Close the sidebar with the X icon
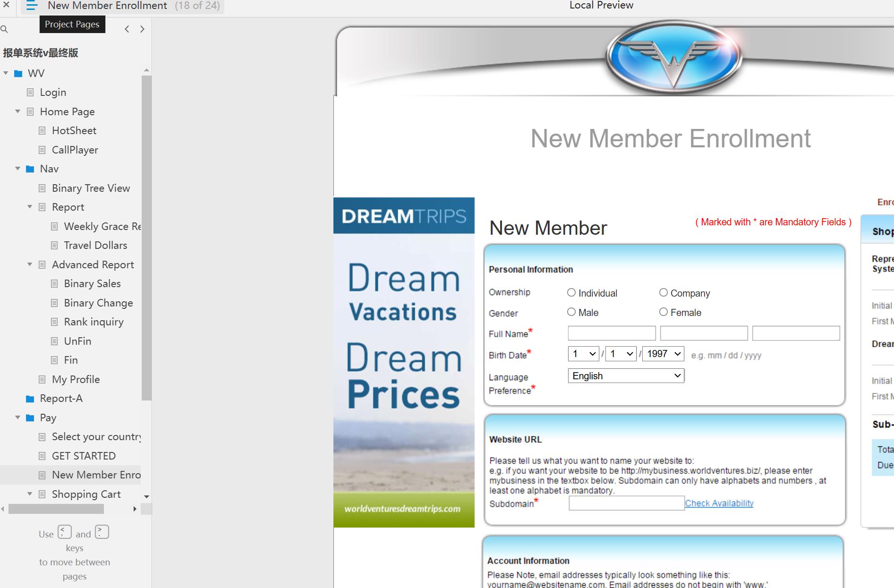The height and width of the screenshot is (588, 894). click(6, 5)
